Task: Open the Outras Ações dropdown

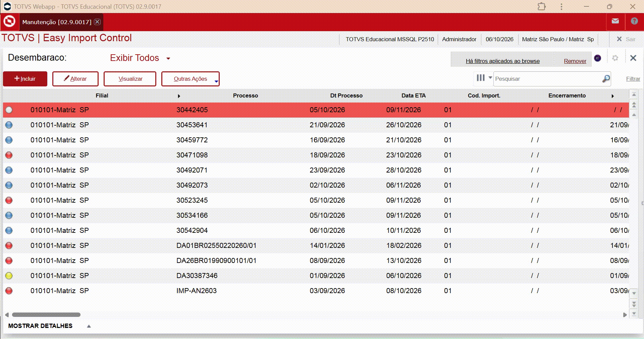Action: (x=191, y=79)
